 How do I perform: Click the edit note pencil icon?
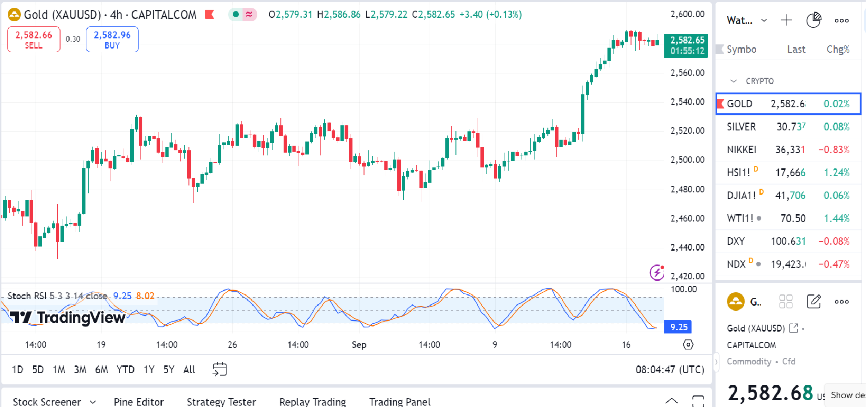[x=813, y=302]
